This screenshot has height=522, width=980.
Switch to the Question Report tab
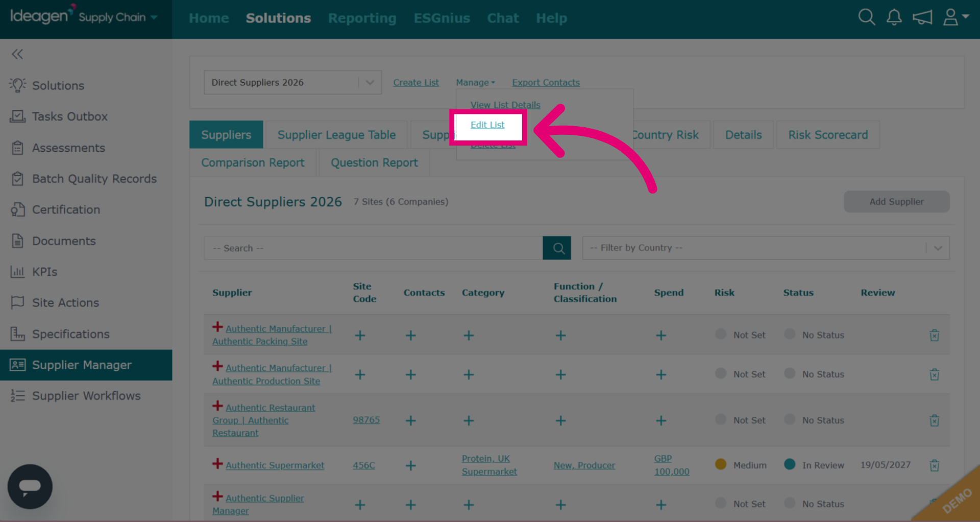pos(374,162)
